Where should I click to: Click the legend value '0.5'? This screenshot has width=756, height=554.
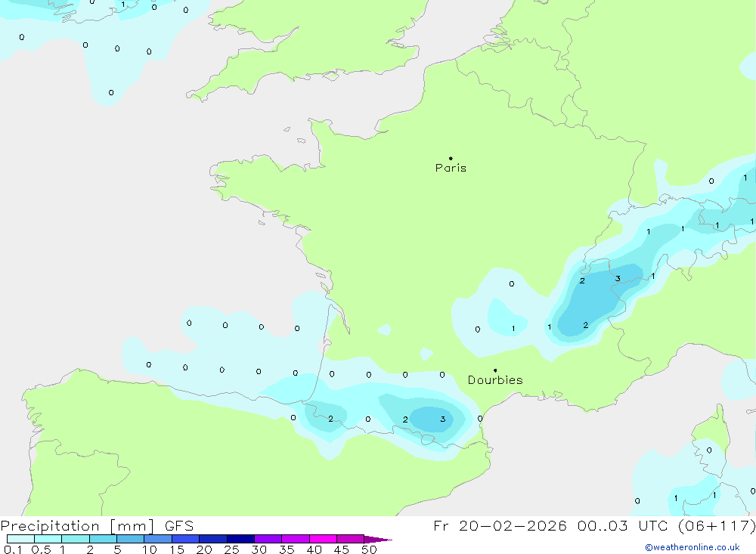click(41, 549)
